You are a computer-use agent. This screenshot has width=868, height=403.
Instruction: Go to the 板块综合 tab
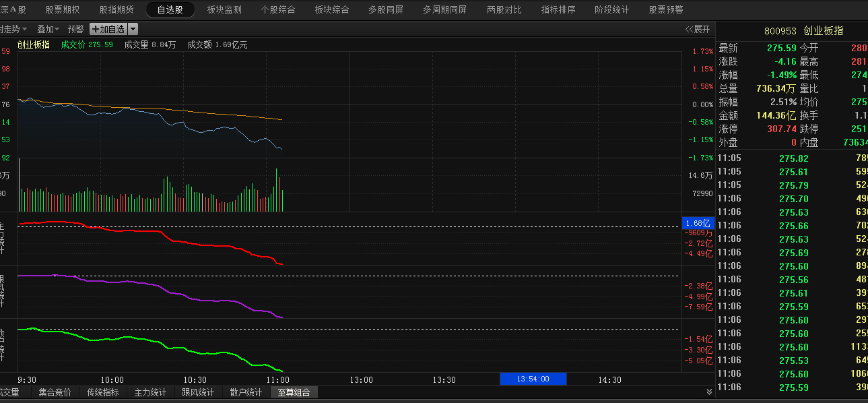click(332, 9)
